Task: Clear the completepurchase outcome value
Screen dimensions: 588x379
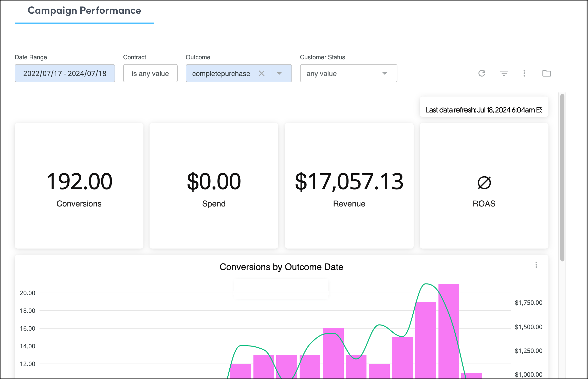Action: (x=262, y=73)
